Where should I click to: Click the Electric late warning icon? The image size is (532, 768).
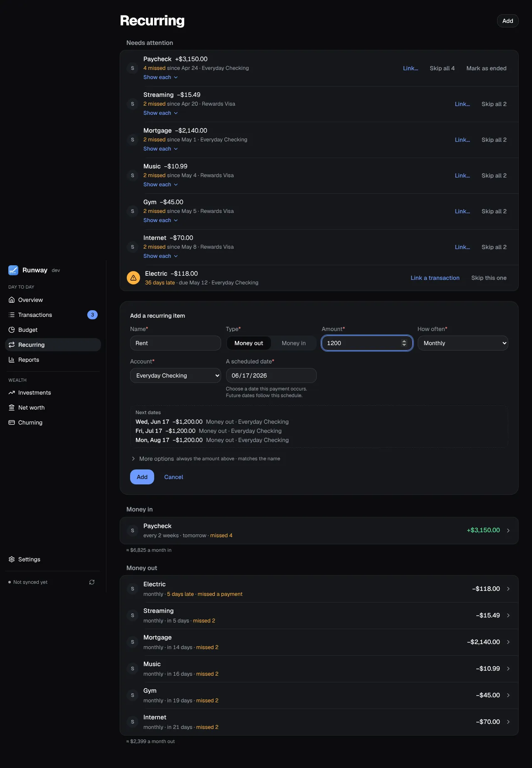tap(133, 278)
